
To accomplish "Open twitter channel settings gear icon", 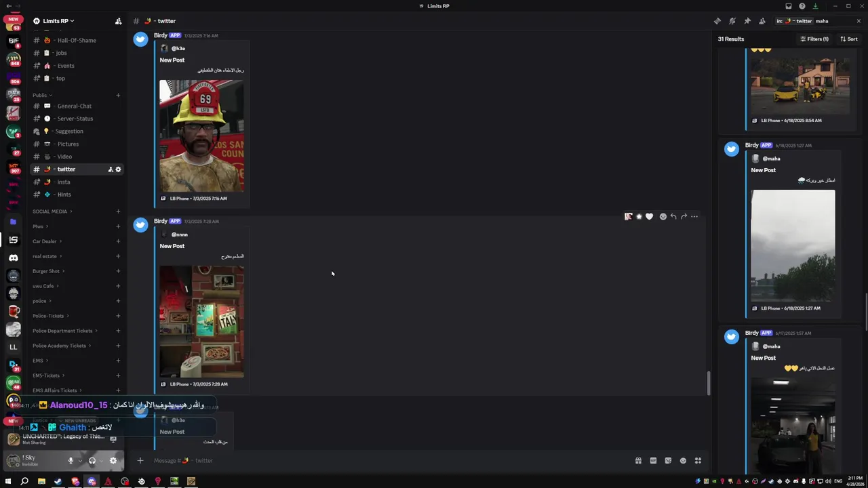I will [118, 169].
